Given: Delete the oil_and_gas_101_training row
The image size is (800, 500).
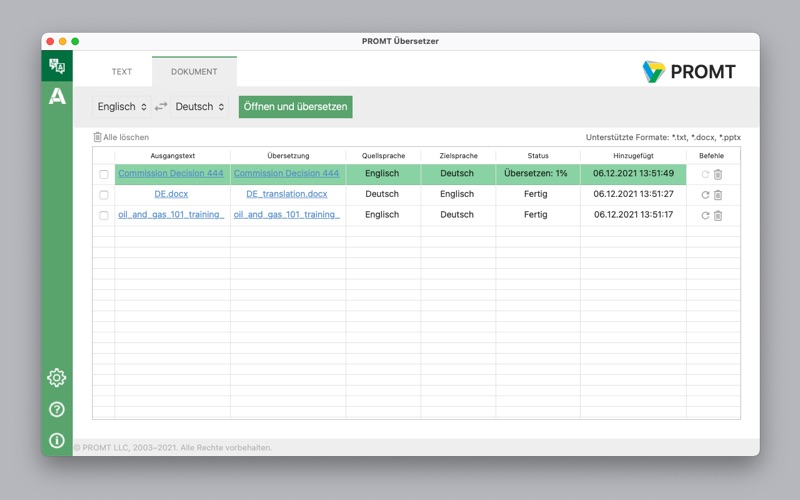Looking at the screenshot, I should [718, 215].
